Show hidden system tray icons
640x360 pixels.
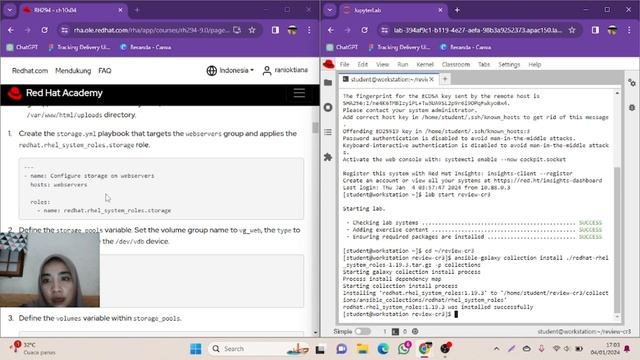[x=497, y=349]
